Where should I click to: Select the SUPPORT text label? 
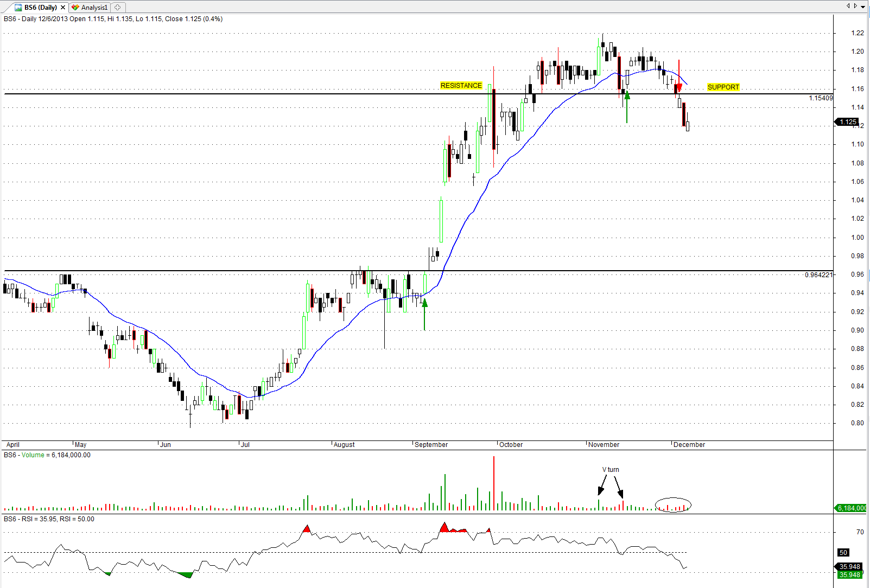point(723,87)
